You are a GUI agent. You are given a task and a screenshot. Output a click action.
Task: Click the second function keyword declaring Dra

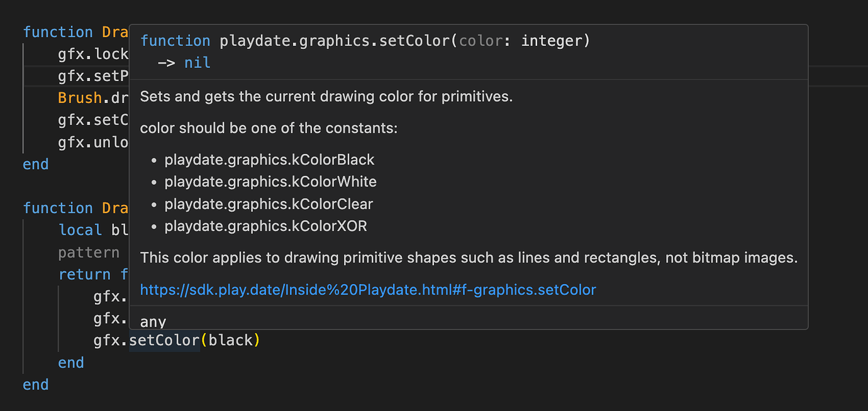(58, 207)
